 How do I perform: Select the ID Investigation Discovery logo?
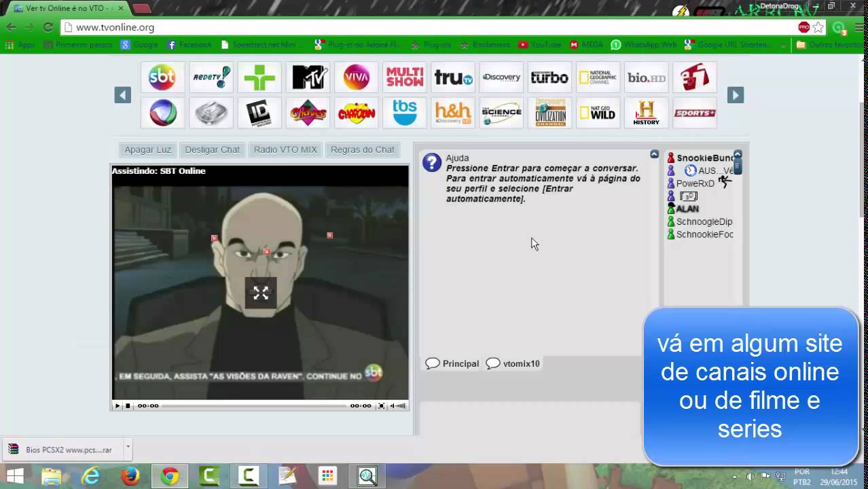pos(259,113)
